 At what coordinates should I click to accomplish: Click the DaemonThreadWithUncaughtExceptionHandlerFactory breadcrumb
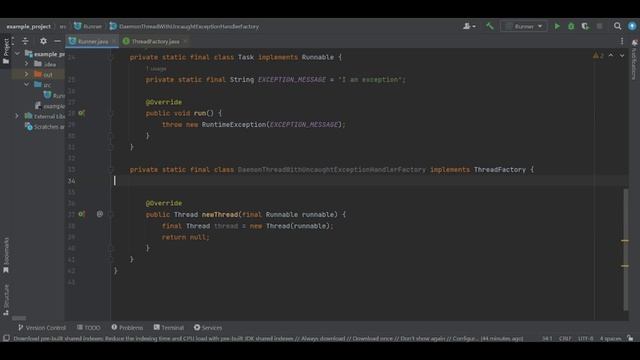coord(184,27)
